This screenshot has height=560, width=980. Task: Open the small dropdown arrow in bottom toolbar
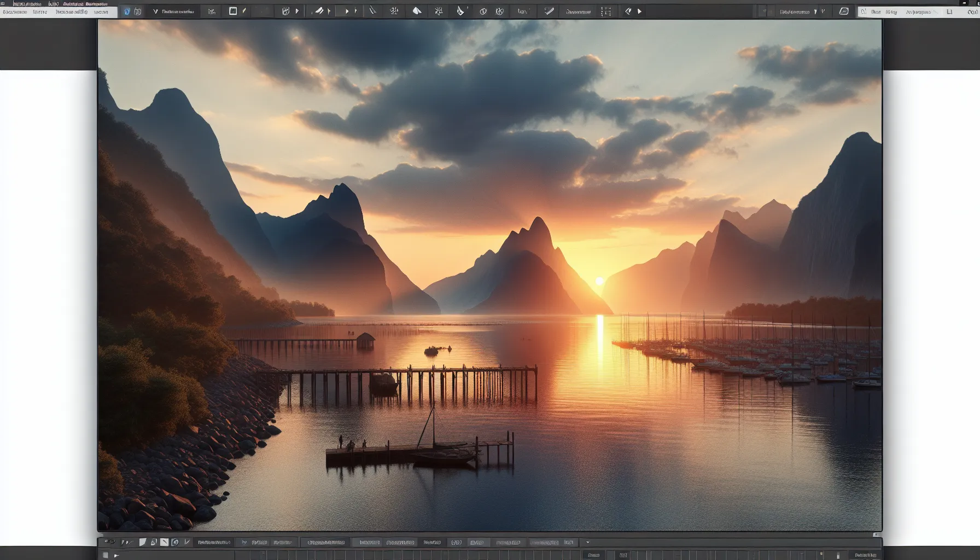pyautogui.click(x=588, y=542)
